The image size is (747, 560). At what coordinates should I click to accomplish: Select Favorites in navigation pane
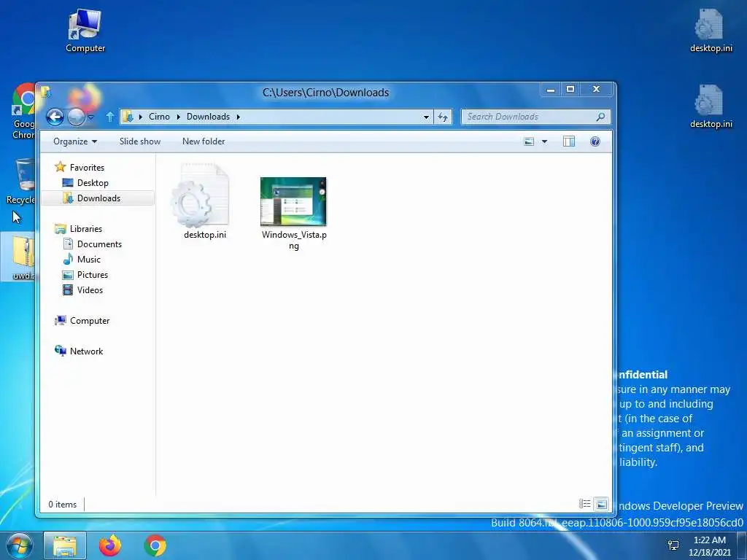point(87,168)
